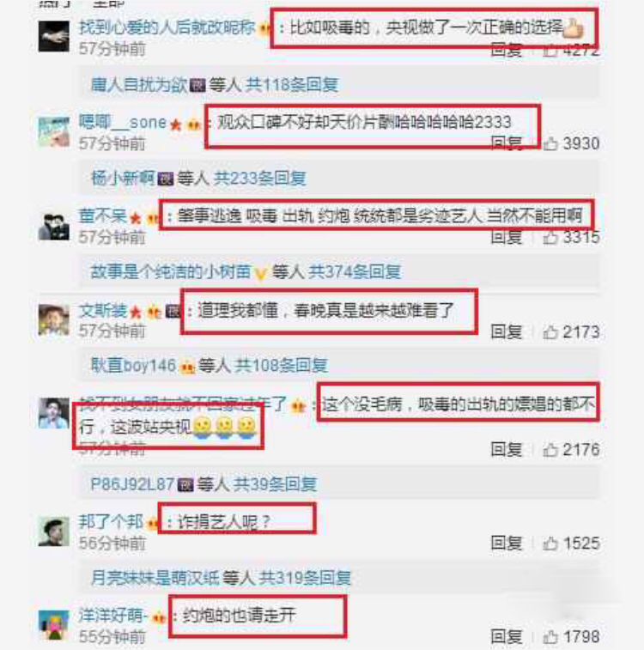Open avatar of 文斯装 commenter

point(54,319)
